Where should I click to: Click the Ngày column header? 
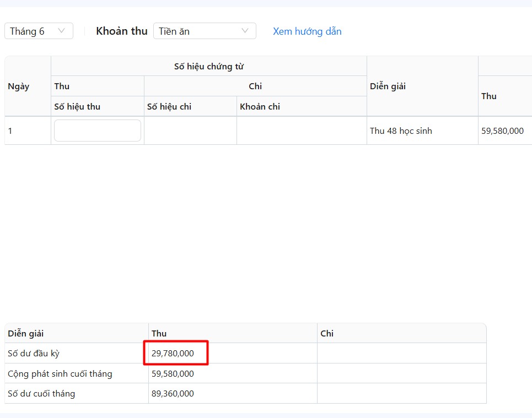19,86
